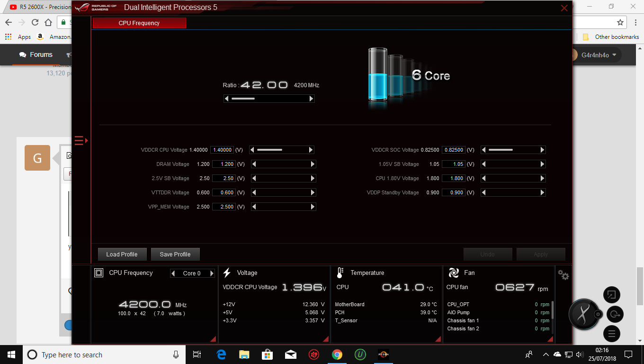This screenshot has width=644, height=364.
Task: Open the Windows Start menu
Action: [11, 355]
